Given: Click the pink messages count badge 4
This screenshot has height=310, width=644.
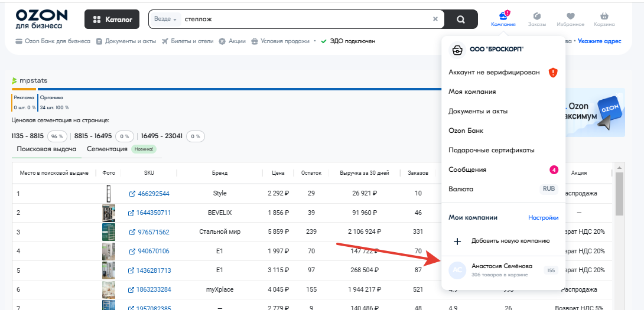Looking at the screenshot, I should pos(554,169).
